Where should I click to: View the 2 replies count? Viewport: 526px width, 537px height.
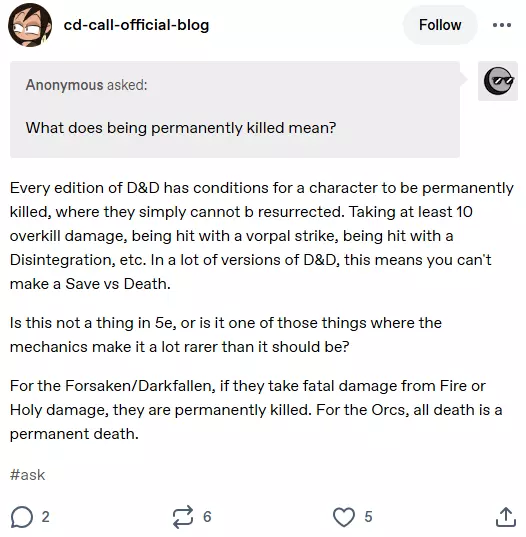(x=46, y=517)
